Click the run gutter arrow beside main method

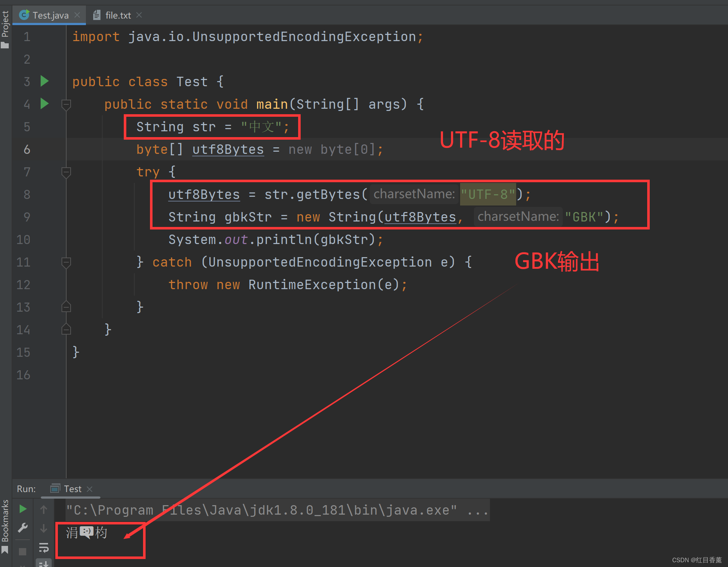44,104
